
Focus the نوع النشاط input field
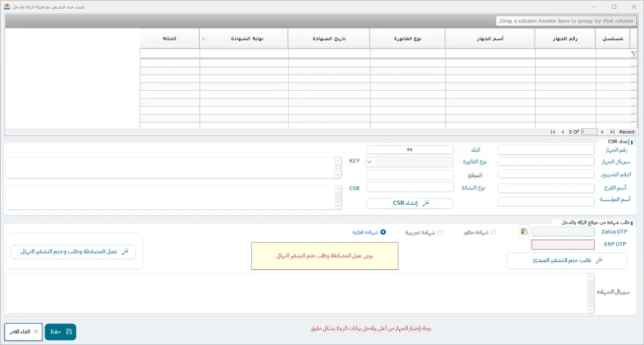click(410, 188)
